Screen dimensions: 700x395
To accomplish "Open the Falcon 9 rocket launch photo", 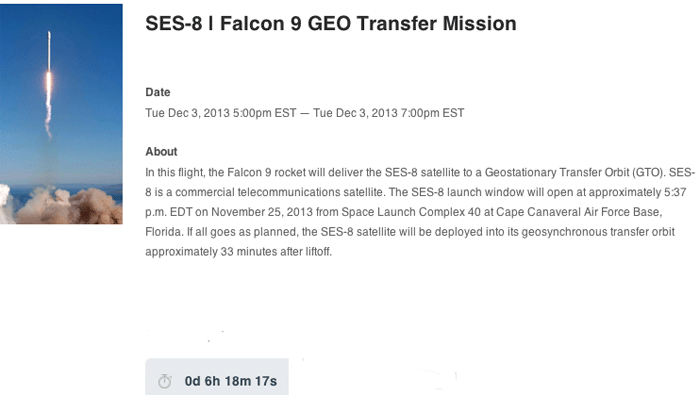I will pyautogui.click(x=61, y=114).
